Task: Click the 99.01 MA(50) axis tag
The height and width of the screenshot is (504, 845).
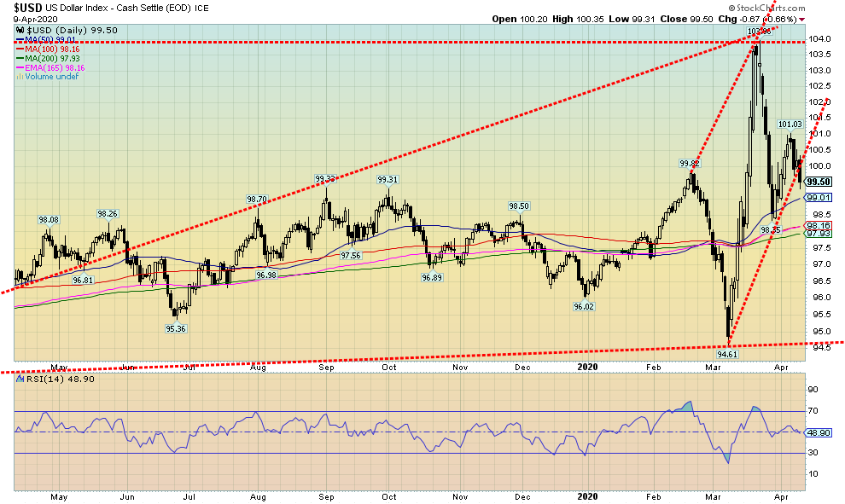Action: click(x=817, y=197)
